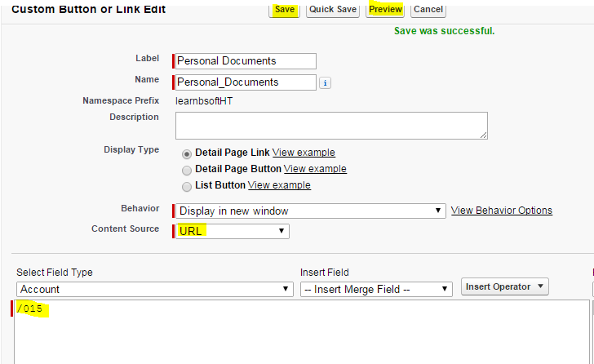Screen dimensions: 594x364
Task: Open the Behavior dropdown
Action: click(311, 211)
